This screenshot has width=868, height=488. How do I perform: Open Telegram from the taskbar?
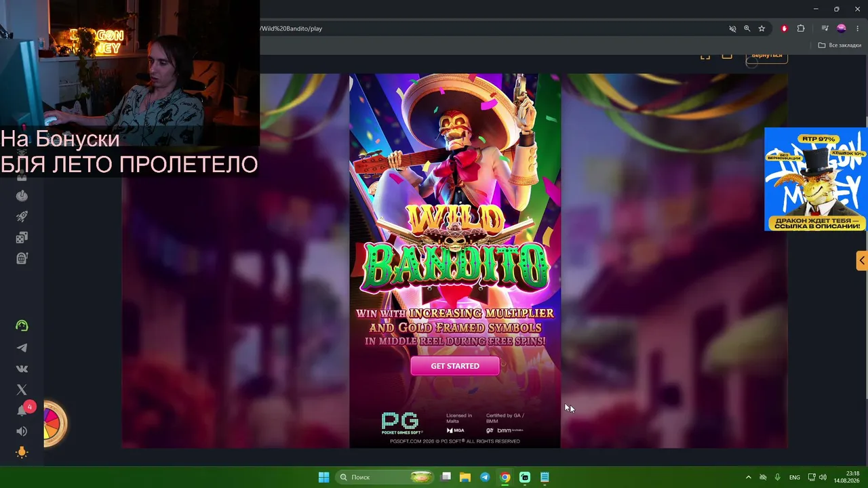[485, 477]
